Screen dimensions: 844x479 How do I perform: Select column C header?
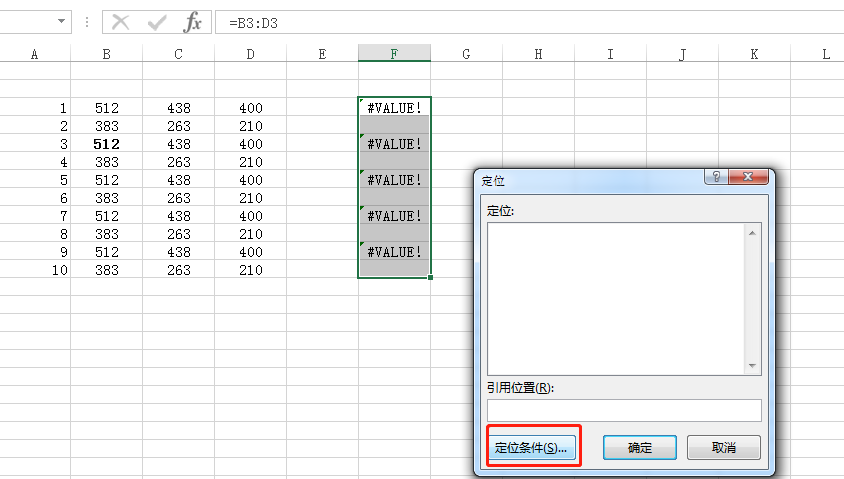click(x=178, y=54)
